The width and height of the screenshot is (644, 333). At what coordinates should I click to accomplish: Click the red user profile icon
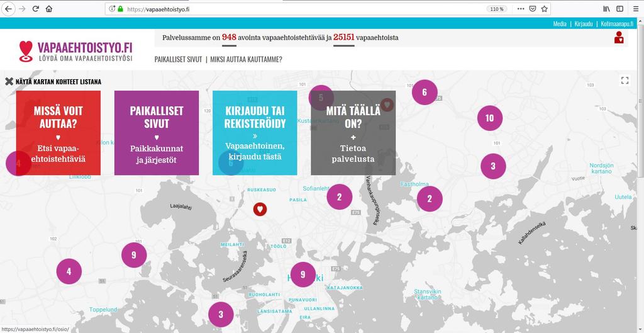[619, 37]
